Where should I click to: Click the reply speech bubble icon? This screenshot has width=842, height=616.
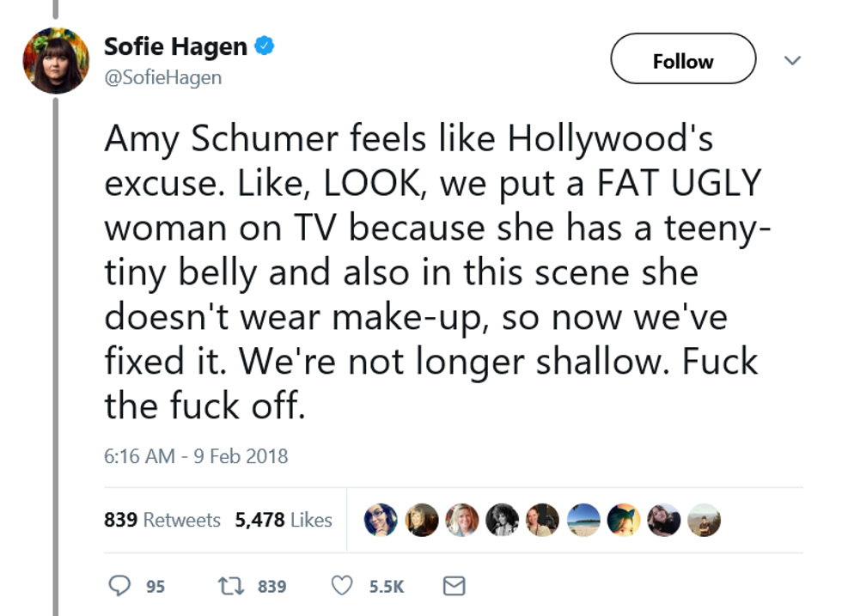119,586
